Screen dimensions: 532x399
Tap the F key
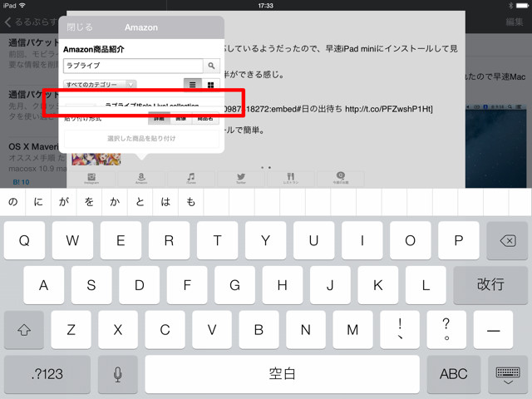187,285
